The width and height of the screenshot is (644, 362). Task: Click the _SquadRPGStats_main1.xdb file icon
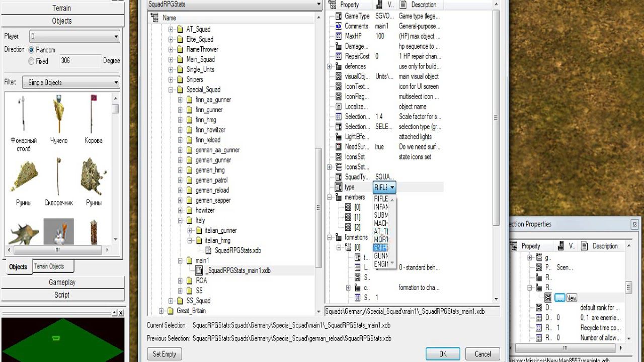[199, 270]
